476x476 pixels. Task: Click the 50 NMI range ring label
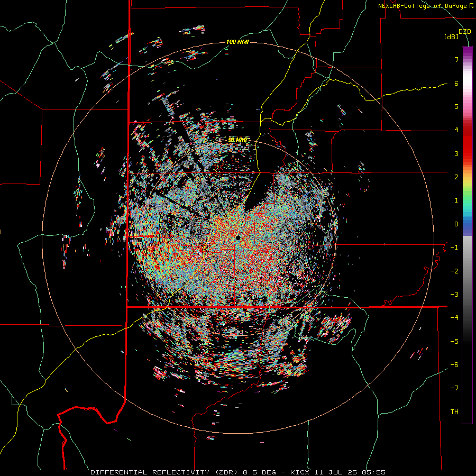[237, 140]
